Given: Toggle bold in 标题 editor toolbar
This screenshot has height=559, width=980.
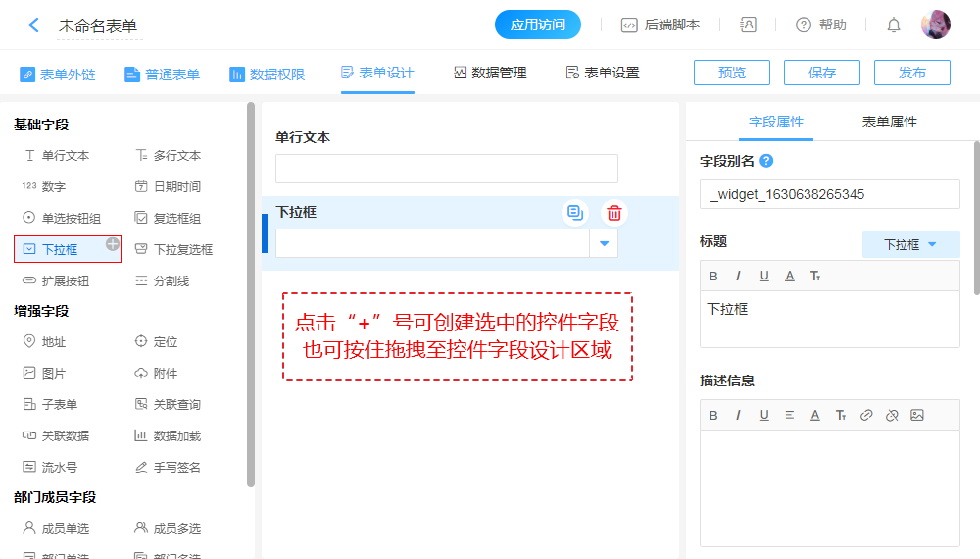Looking at the screenshot, I should 713,276.
